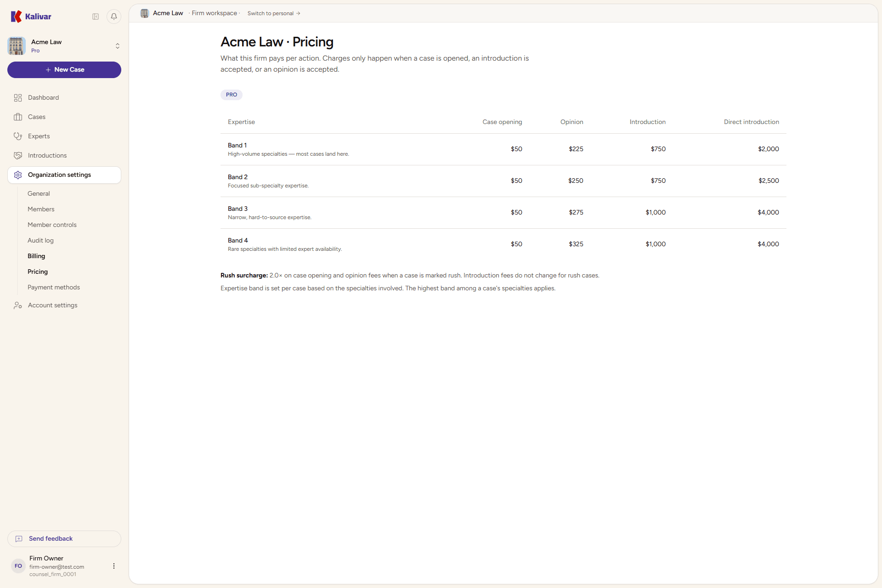
Task: Open the Experts section
Action: point(64,136)
